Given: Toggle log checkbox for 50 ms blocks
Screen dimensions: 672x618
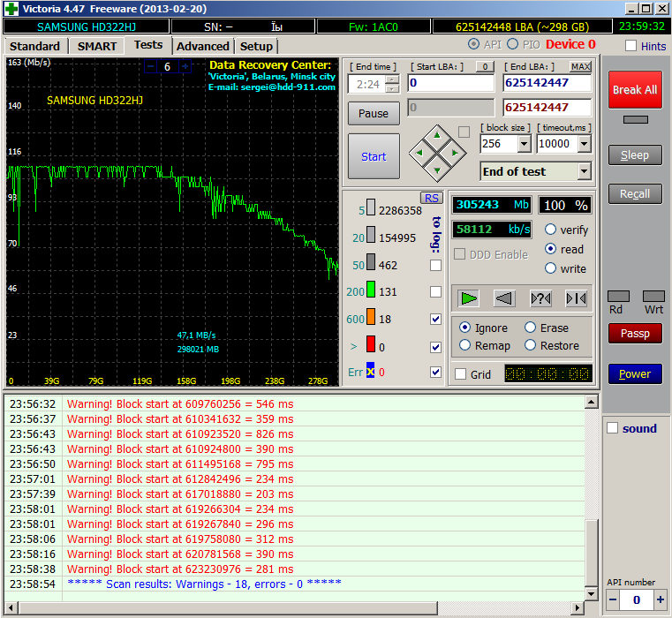Looking at the screenshot, I should click(436, 265).
